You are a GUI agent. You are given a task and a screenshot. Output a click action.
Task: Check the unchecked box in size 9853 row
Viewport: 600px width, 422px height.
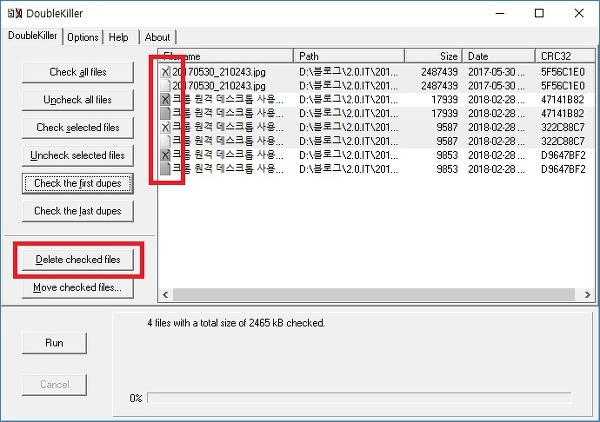(x=165, y=169)
